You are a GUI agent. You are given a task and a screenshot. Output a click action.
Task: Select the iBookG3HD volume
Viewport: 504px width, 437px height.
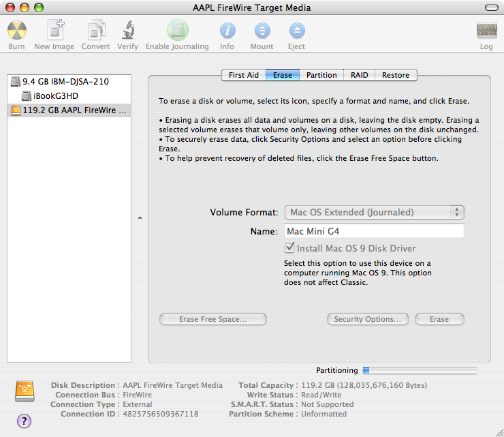coord(69,96)
